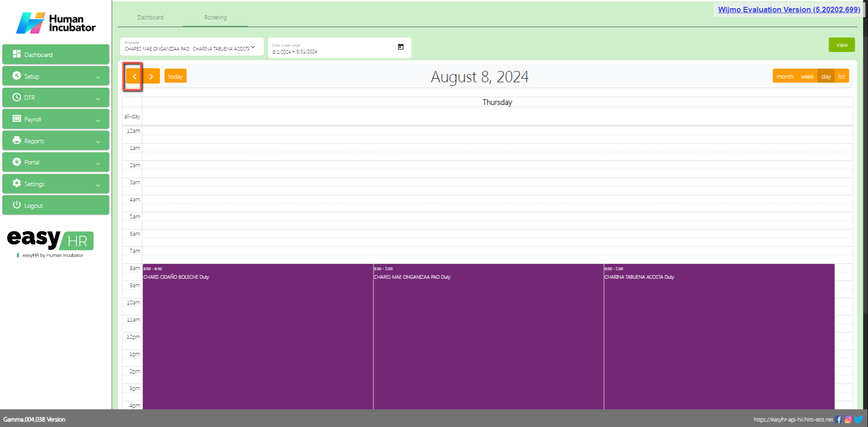The width and height of the screenshot is (868, 427).
Task: Click the Payroll money icon
Action: coord(17,119)
